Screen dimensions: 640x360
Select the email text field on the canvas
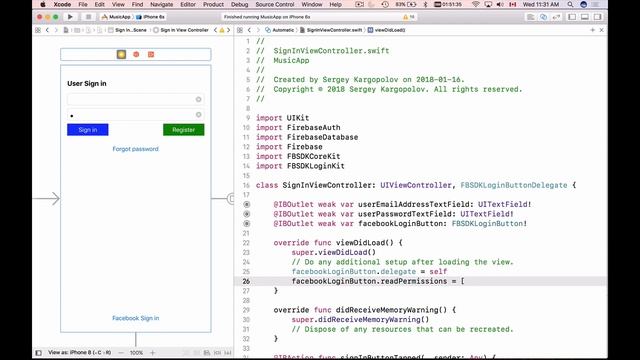[136, 99]
